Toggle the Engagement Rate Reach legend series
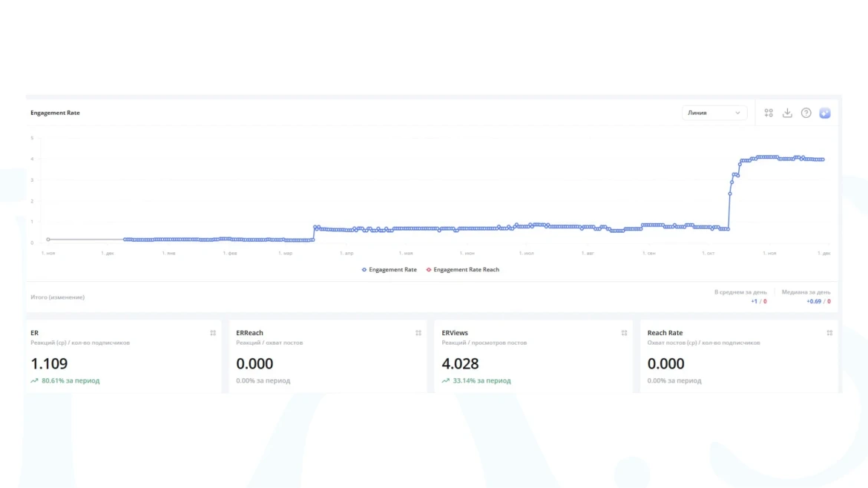This screenshot has width=868, height=488. click(x=463, y=270)
